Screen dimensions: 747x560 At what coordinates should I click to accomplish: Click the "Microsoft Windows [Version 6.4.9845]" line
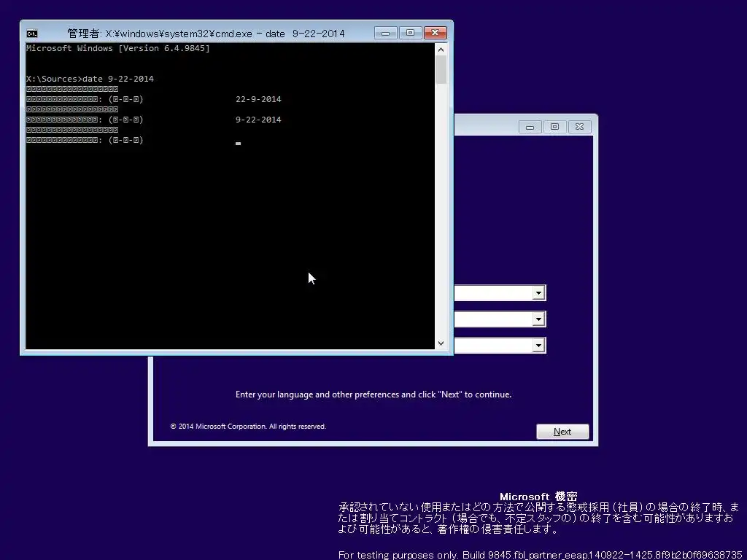117,48
